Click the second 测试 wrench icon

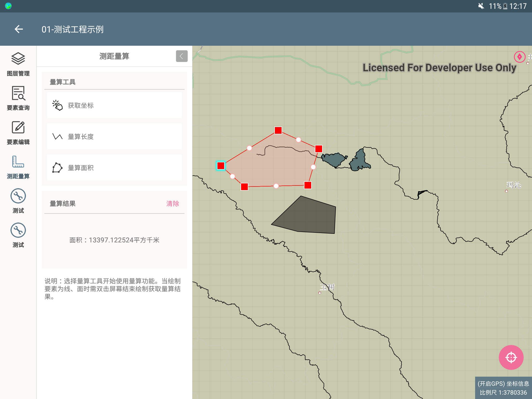[x=18, y=230]
